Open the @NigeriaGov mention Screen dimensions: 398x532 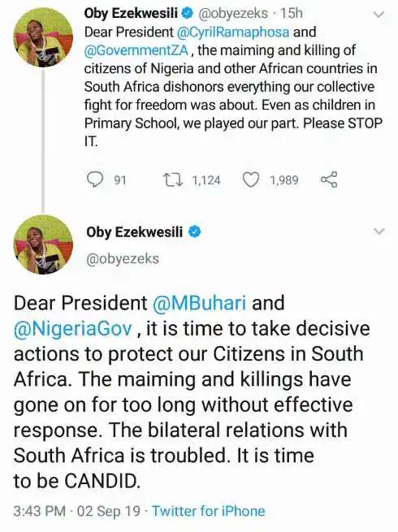72,328
